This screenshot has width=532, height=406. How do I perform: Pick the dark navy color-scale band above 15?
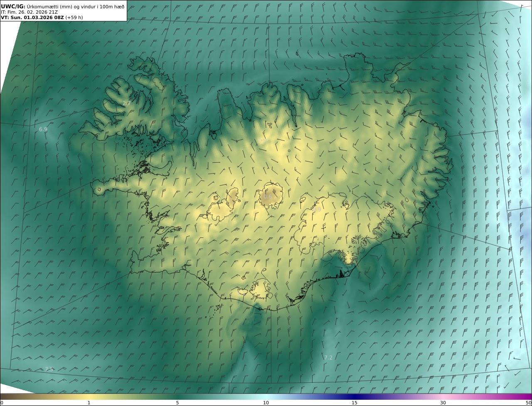click(355, 396)
